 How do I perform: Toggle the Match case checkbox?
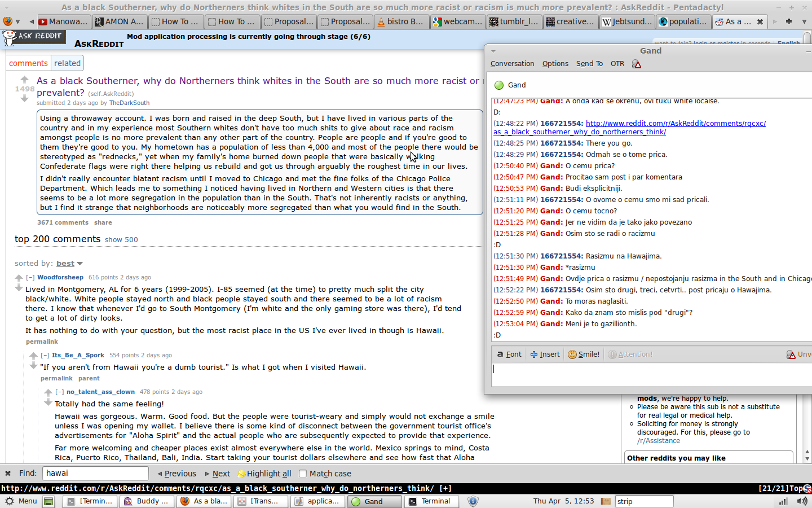click(303, 474)
